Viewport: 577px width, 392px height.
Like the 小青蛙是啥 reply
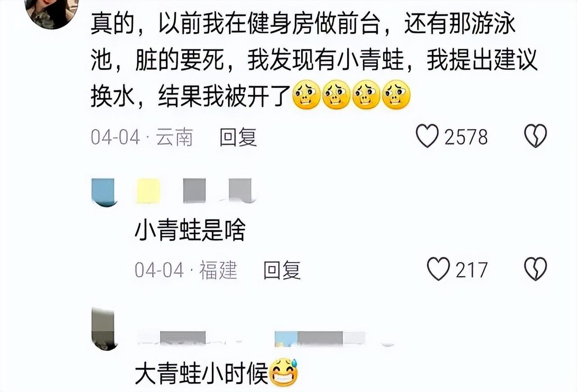(x=438, y=269)
